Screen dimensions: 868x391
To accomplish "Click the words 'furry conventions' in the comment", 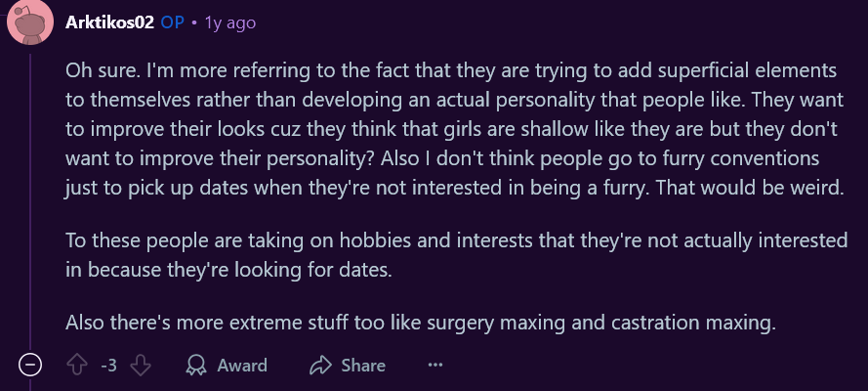I will [741, 159].
